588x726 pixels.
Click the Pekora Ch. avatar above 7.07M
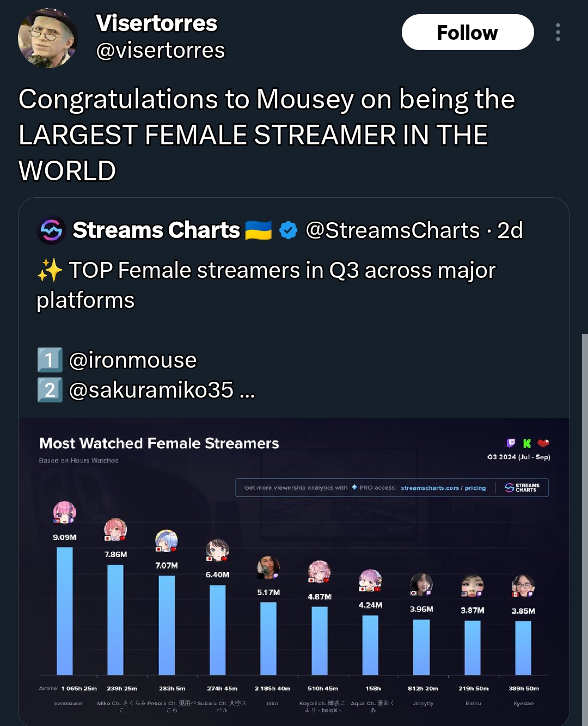(x=167, y=541)
